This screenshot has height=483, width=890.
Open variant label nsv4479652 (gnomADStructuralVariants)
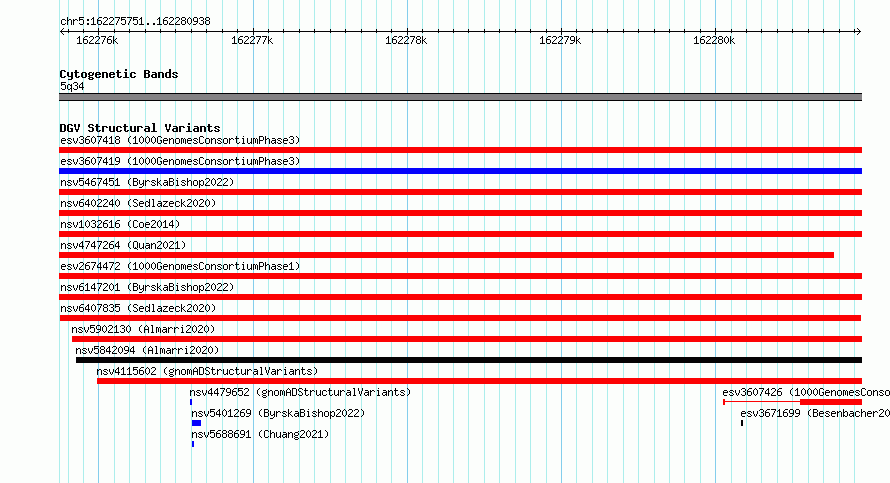pyautogui.click(x=300, y=392)
